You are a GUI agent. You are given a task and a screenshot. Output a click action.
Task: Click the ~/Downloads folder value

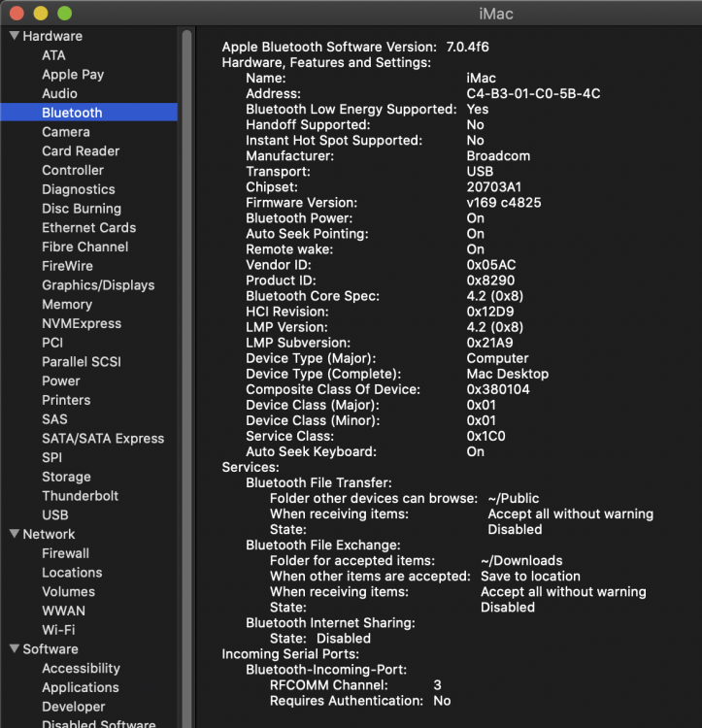coord(521,561)
